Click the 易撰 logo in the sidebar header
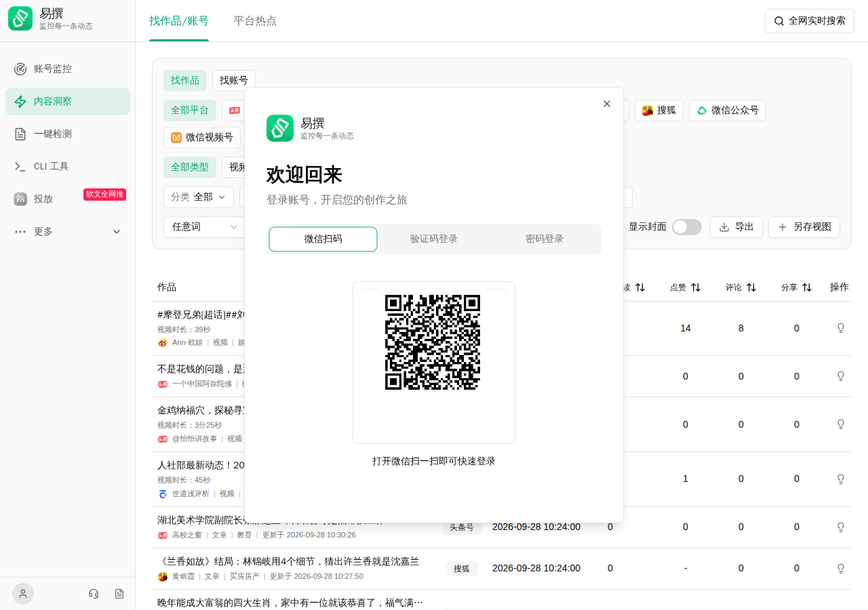The height and width of the screenshot is (610, 868). click(x=20, y=18)
